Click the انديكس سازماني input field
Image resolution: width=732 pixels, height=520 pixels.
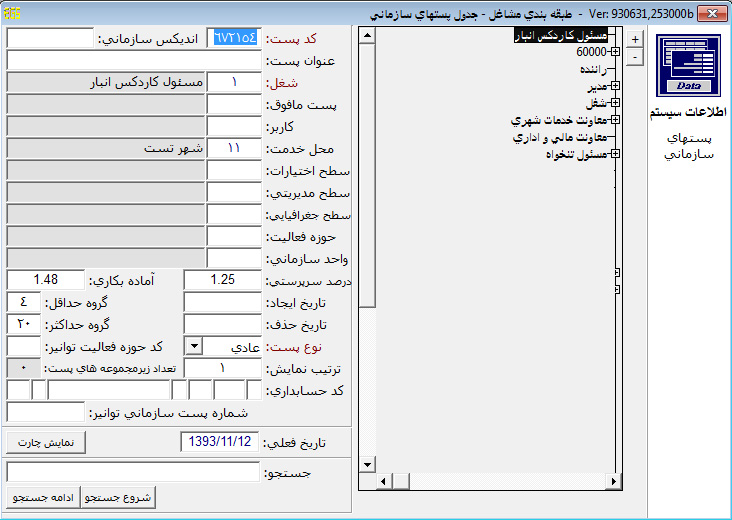(50, 38)
